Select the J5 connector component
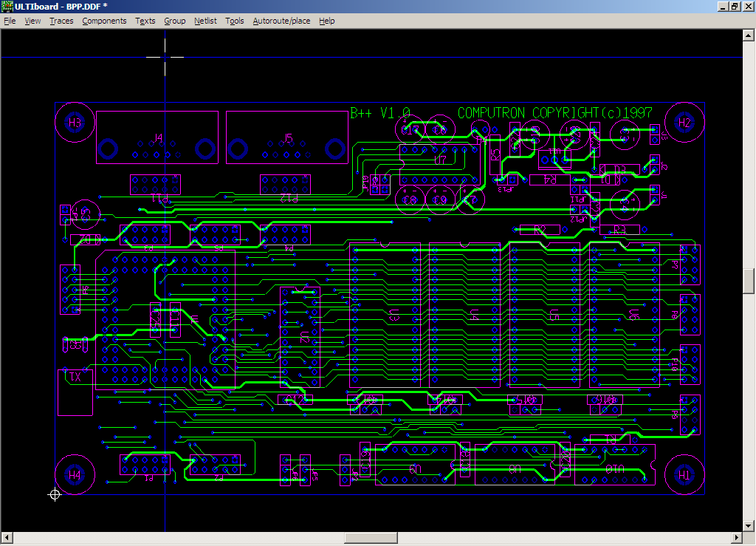 pyautogui.click(x=287, y=137)
